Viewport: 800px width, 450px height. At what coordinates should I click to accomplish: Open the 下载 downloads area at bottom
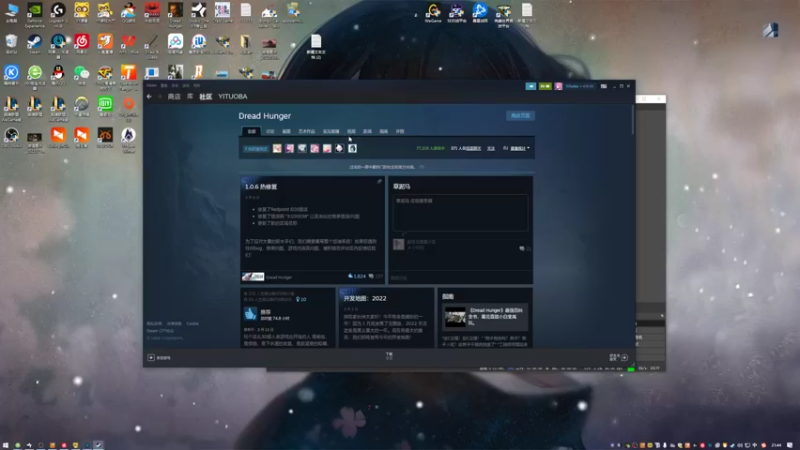pos(389,356)
